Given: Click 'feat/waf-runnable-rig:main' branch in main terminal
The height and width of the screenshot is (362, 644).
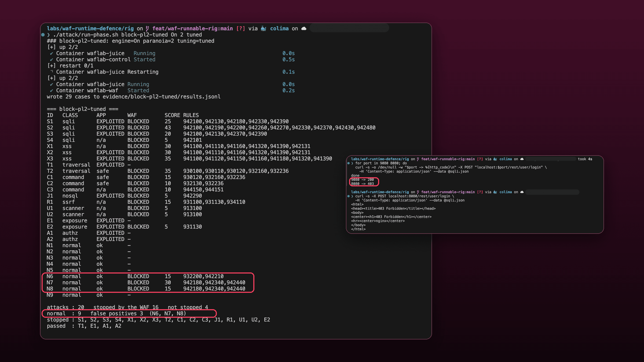Looking at the screenshot, I should pos(192,28).
